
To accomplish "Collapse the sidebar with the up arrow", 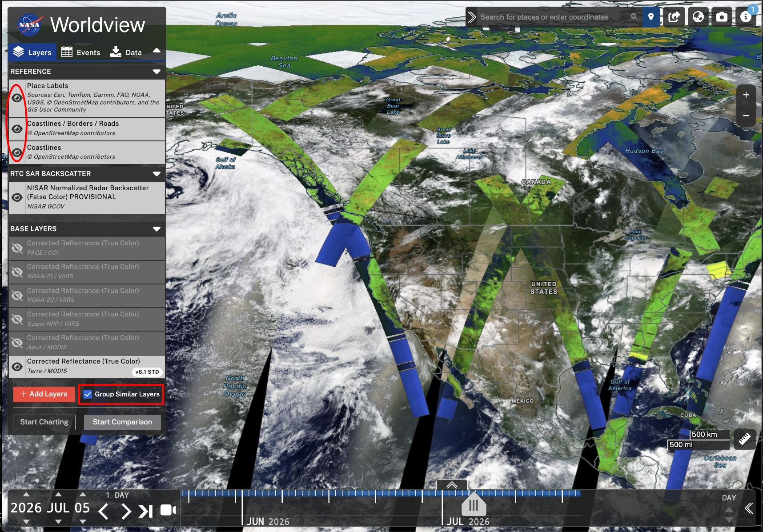I will click(157, 51).
